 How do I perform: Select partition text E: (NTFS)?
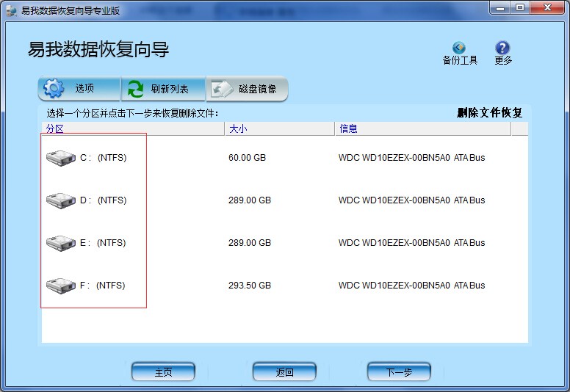[103, 243]
